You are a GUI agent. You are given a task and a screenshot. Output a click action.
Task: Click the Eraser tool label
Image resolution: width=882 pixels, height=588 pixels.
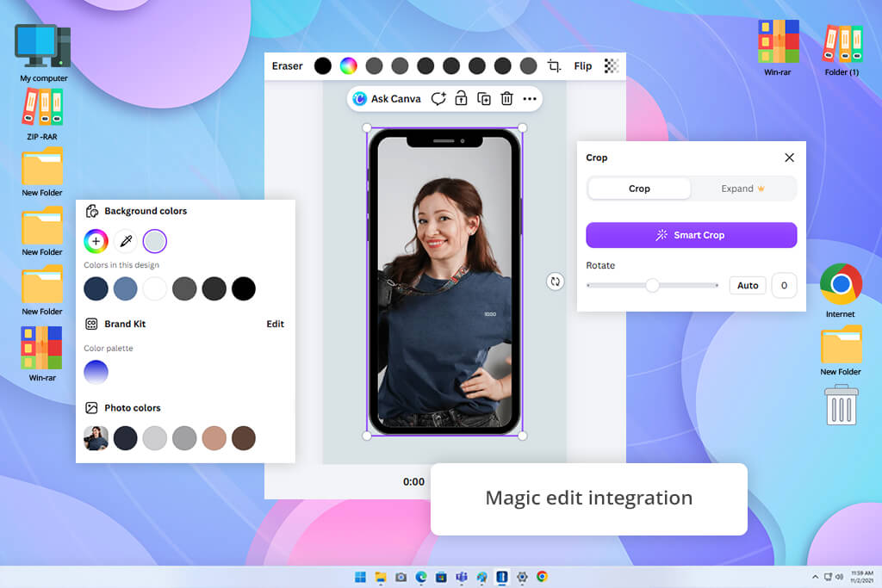click(x=287, y=65)
